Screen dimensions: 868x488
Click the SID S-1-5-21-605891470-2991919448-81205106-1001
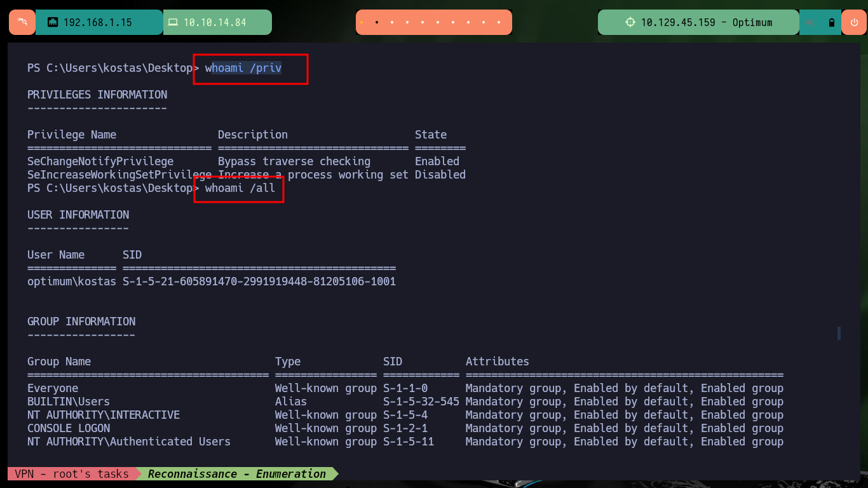point(259,281)
